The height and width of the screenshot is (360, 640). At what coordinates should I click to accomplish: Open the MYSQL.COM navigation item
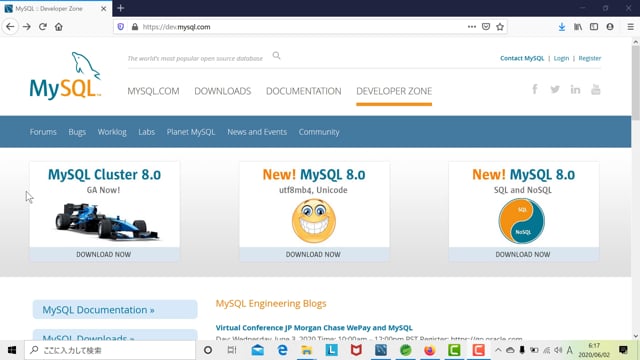coord(153,91)
